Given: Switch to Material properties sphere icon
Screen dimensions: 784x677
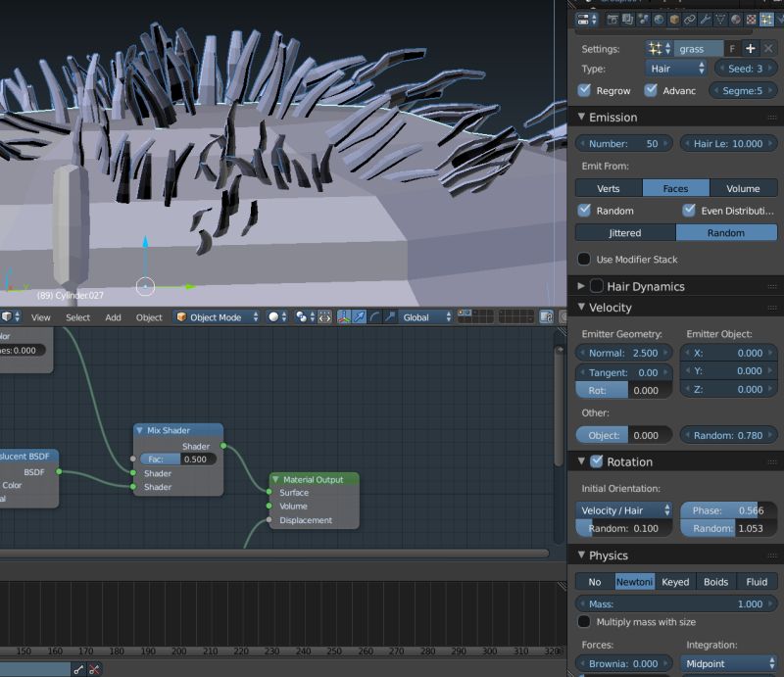Looking at the screenshot, I should 734,20.
